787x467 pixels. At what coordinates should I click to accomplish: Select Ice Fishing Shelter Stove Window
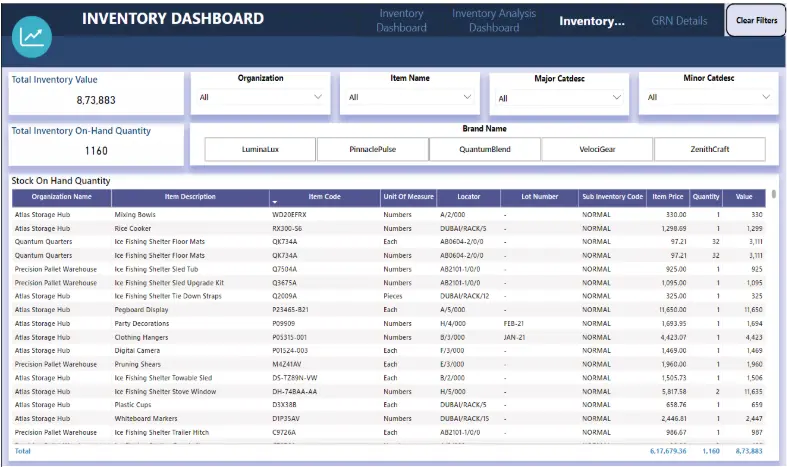[x=165, y=391]
